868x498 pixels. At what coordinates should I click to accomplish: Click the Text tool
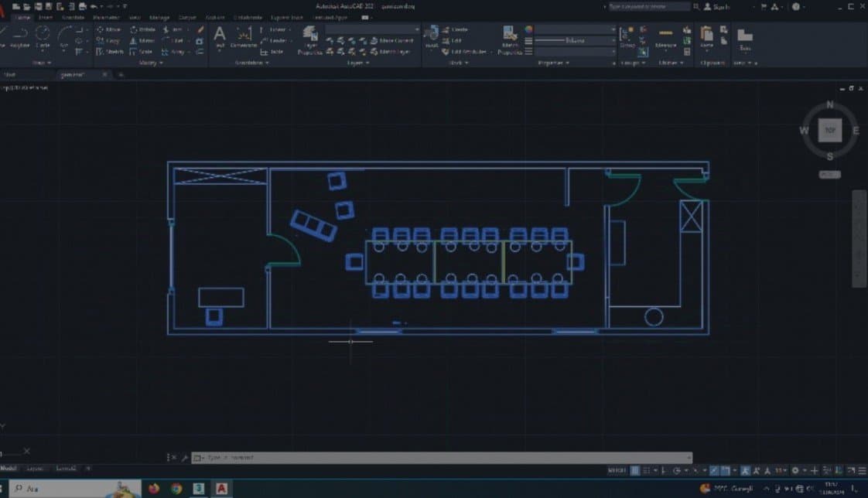click(220, 37)
